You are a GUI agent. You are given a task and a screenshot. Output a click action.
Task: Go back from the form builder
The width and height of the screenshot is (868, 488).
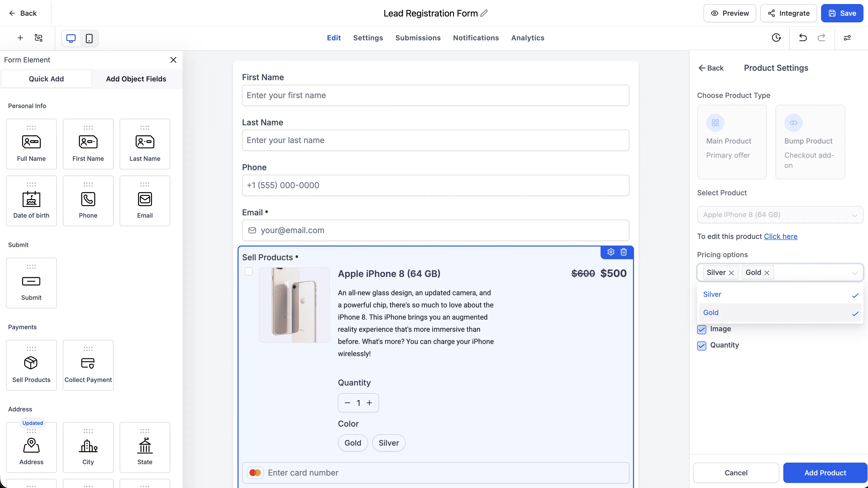pos(23,13)
